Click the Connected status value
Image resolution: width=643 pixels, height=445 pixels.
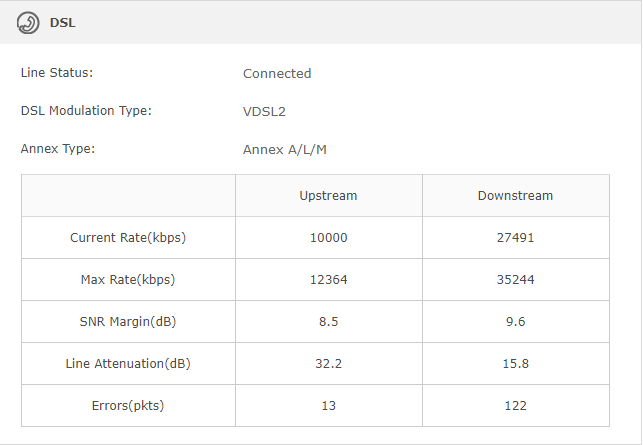(x=277, y=73)
